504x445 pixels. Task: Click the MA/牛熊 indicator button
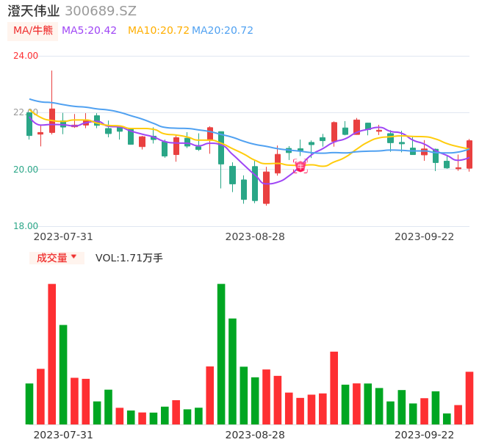(x=33, y=31)
